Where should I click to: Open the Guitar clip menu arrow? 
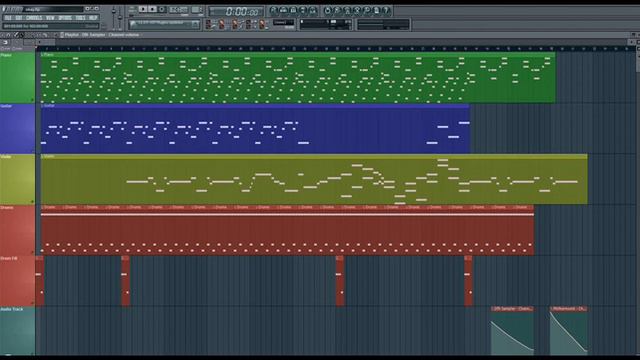coord(42,105)
